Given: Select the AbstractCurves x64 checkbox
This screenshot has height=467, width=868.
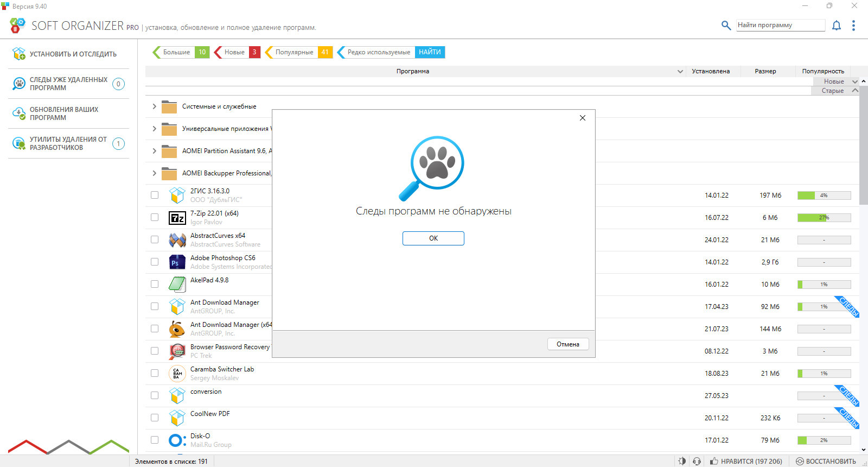Looking at the screenshot, I should (155, 239).
